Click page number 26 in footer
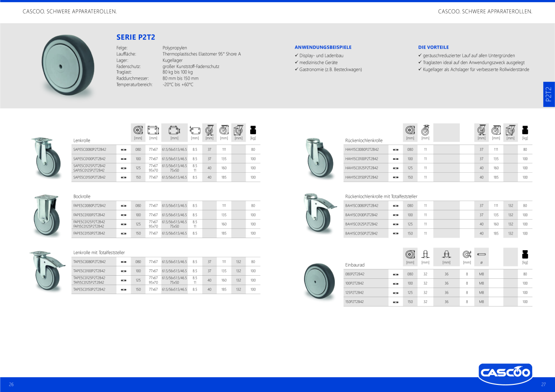 coord(12,384)
